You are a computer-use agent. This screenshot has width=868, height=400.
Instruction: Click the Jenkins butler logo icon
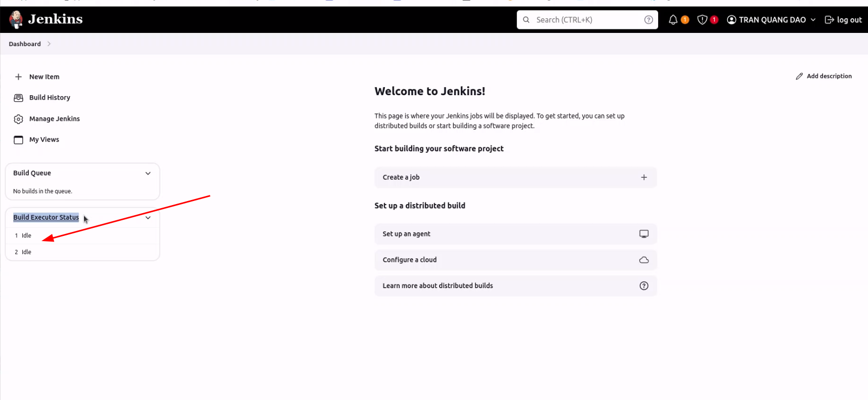pos(16,20)
